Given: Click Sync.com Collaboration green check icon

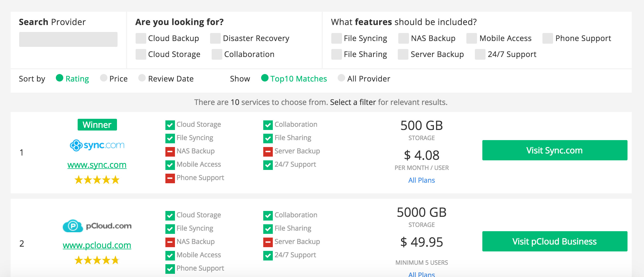Looking at the screenshot, I should 268,125.
